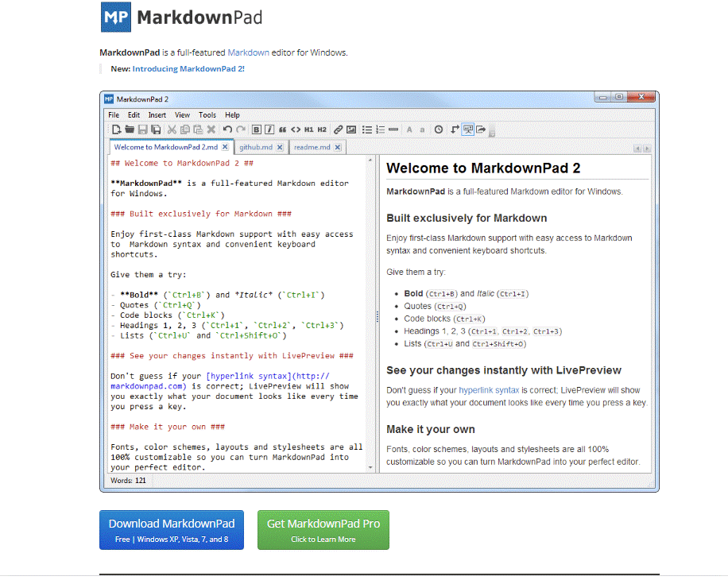
Task: Click the MarkdownPad MP logo
Action: [116, 17]
